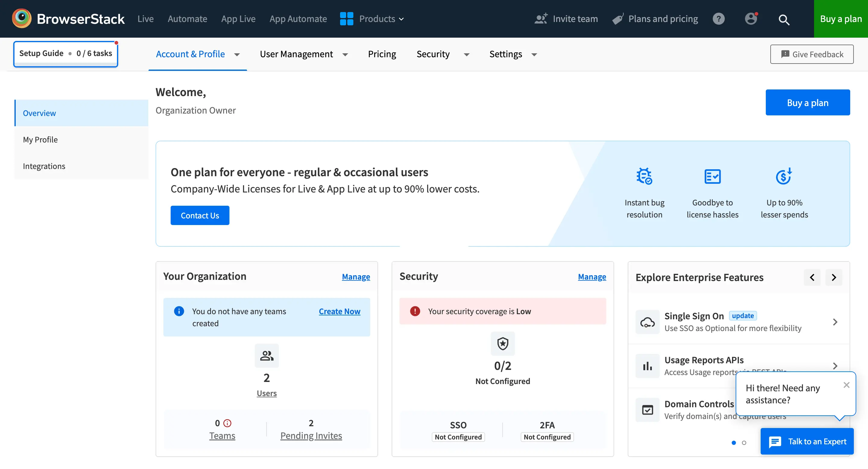This screenshot has height=469, width=868.
Task: Click the Goodbye to license hassles icon
Action: coord(712,177)
